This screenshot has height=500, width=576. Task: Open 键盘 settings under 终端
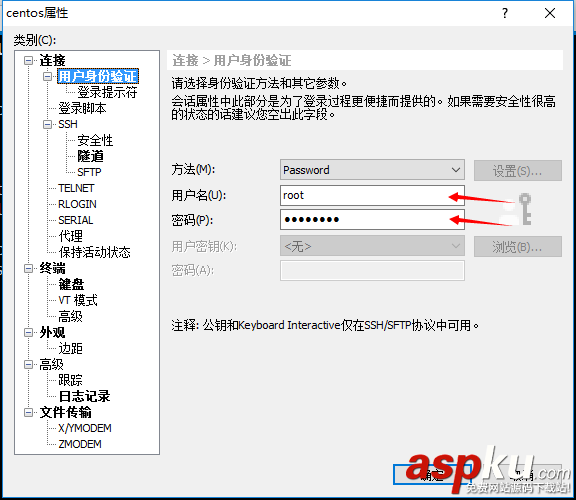coord(71,284)
